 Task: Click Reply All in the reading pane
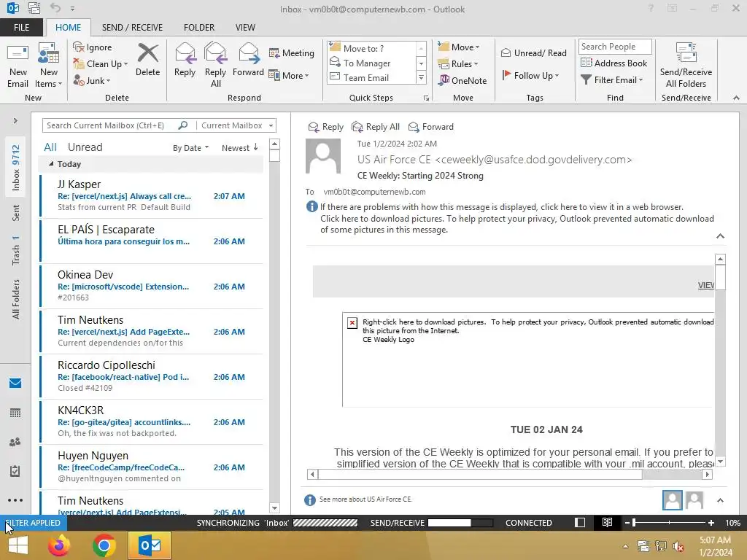click(376, 127)
